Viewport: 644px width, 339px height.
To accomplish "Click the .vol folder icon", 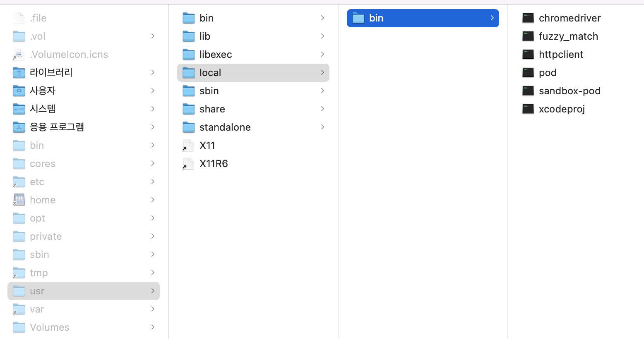I will 19,36.
